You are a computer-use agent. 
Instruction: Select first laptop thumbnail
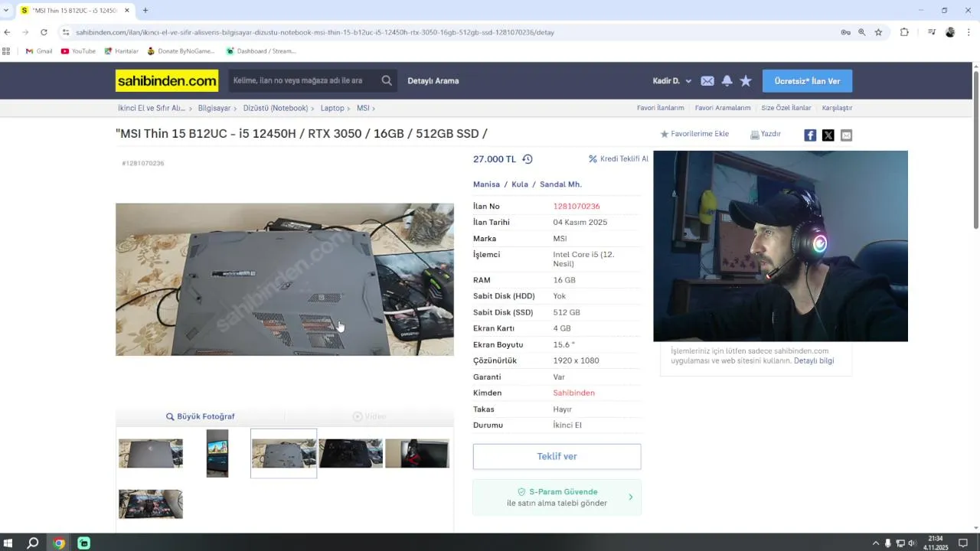point(151,453)
